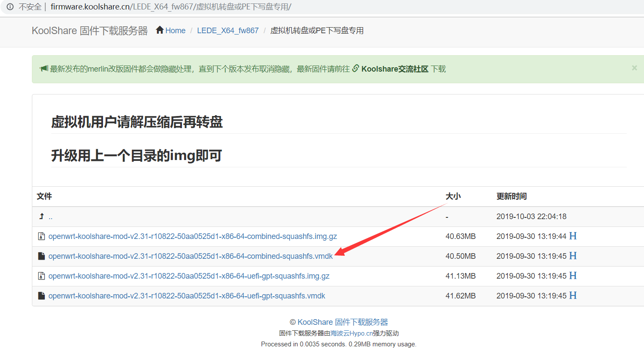Open KoolShare 固件下载服务器 brand link
The width and height of the screenshot is (644, 358).
pyautogui.click(x=90, y=31)
